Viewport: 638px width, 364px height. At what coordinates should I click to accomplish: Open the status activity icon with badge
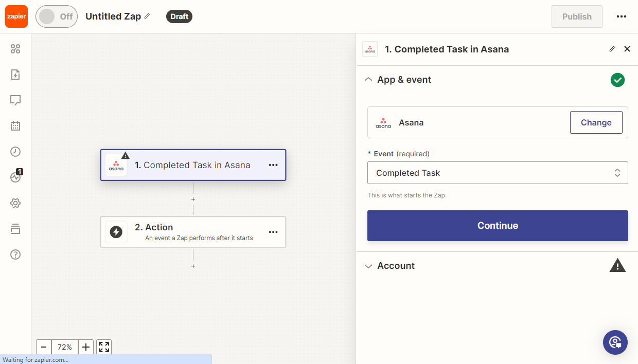click(x=15, y=177)
